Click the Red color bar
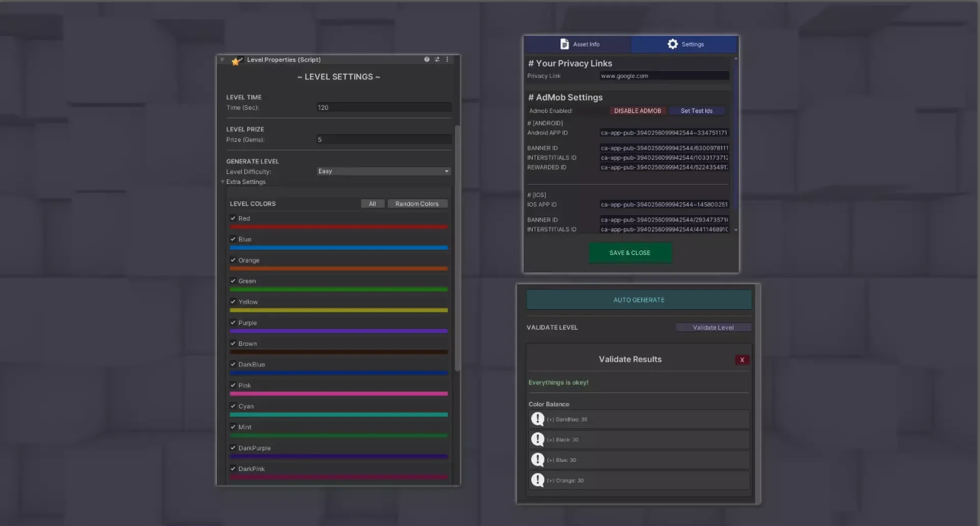This screenshot has width=980, height=526. (x=339, y=227)
